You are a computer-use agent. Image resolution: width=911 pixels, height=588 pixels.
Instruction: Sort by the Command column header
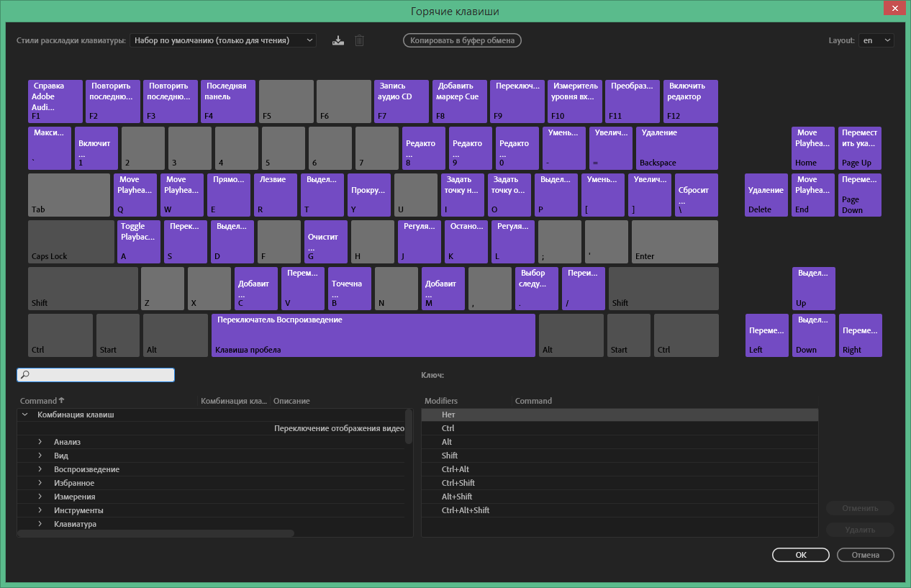click(42, 401)
